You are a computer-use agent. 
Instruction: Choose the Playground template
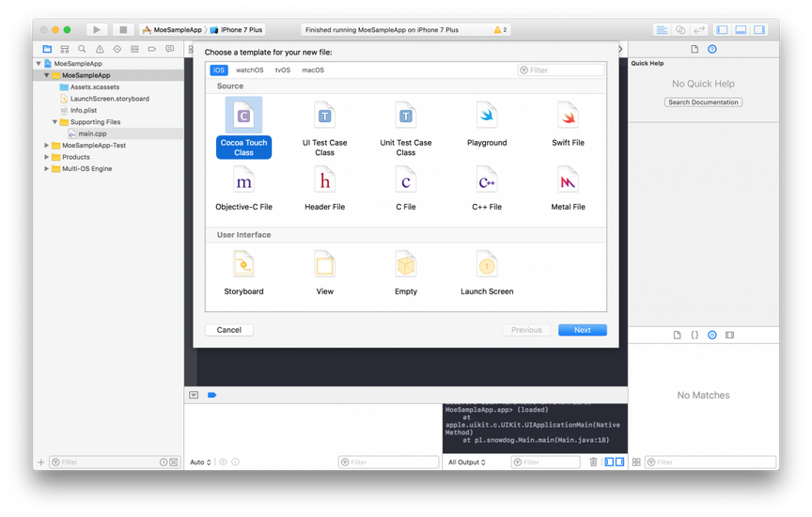[487, 123]
